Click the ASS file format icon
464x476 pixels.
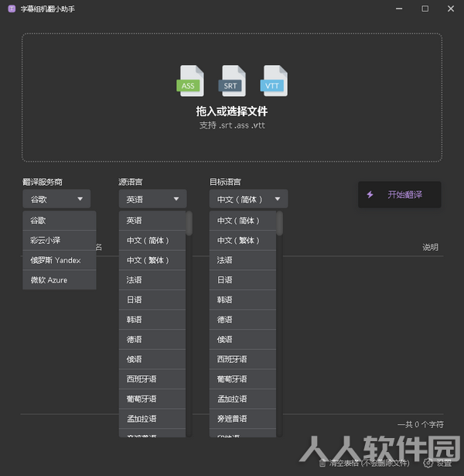(x=190, y=80)
